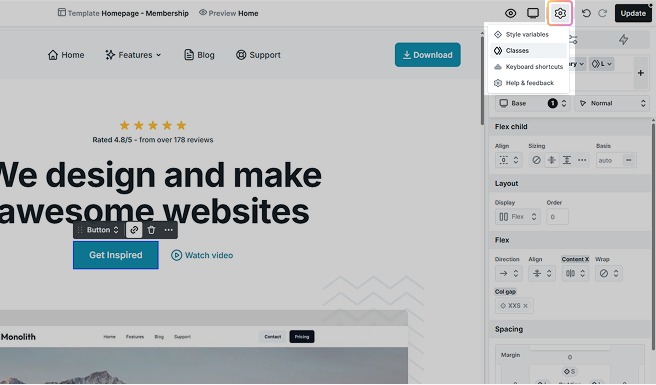Open the responsive device view icon
Screen dimensions: 656x385
[x=533, y=13]
